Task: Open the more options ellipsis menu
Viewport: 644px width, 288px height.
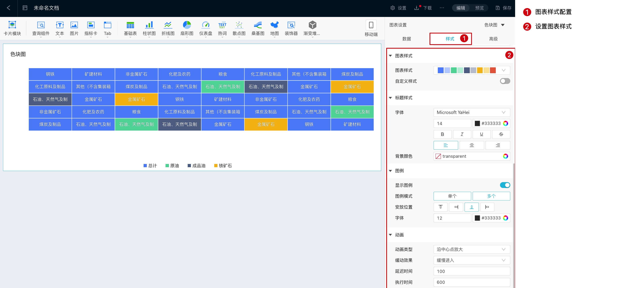Action: 442,8
